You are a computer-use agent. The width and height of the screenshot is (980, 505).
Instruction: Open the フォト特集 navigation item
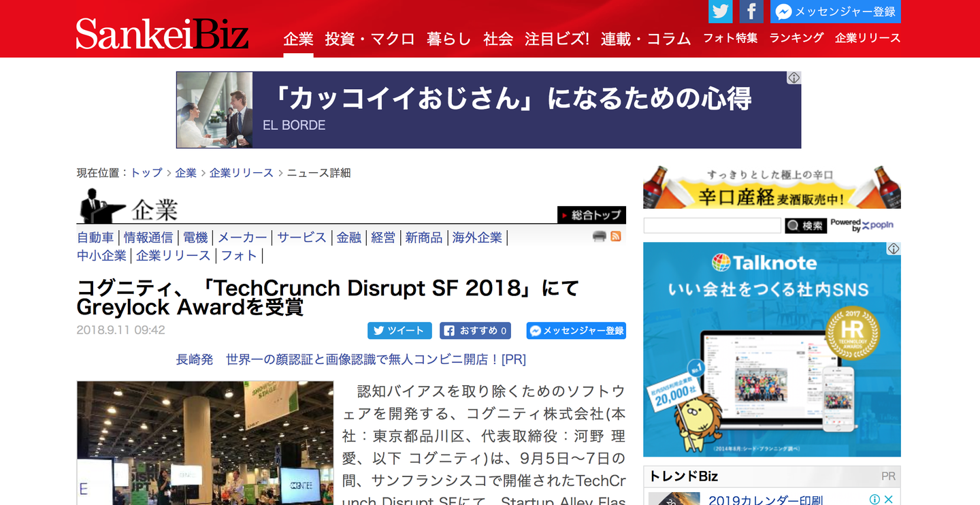pos(730,38)
